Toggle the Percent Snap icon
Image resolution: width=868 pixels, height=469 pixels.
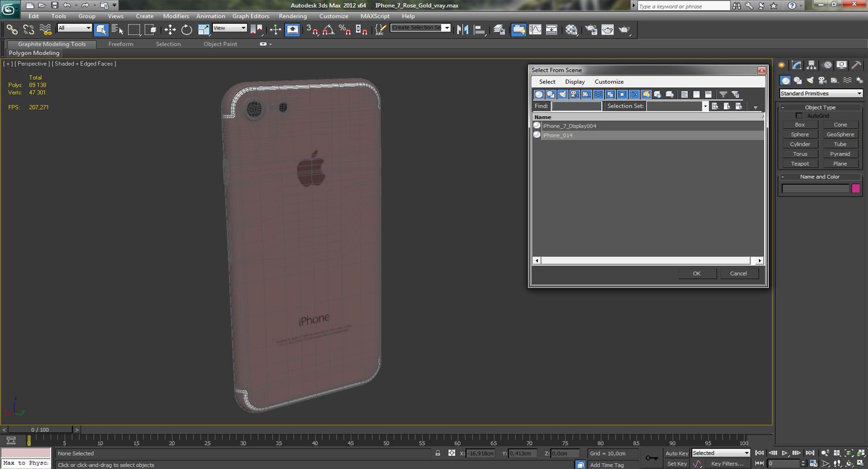(x=344, y=29)
